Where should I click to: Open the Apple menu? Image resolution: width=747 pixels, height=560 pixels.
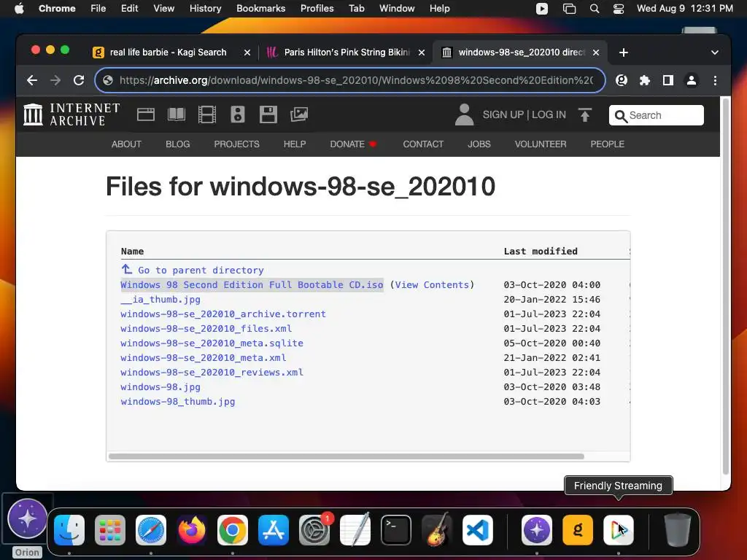[x=19, y=9]
